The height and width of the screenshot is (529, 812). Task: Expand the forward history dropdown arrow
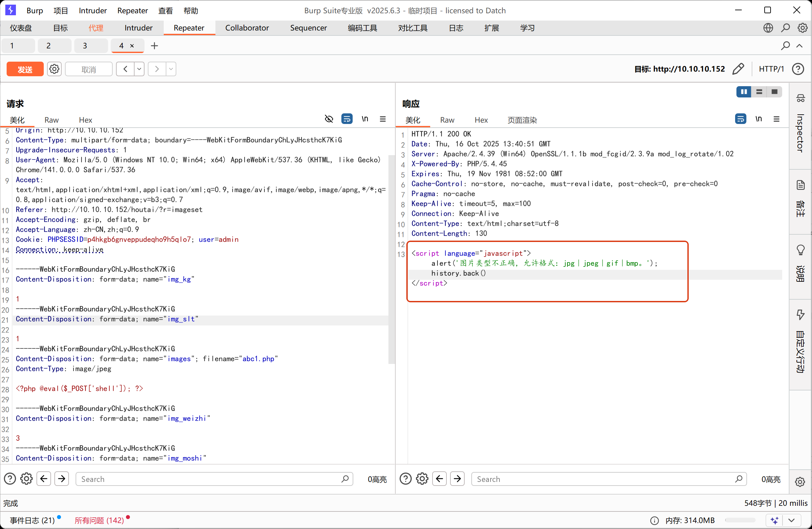(x=171, y=69)
